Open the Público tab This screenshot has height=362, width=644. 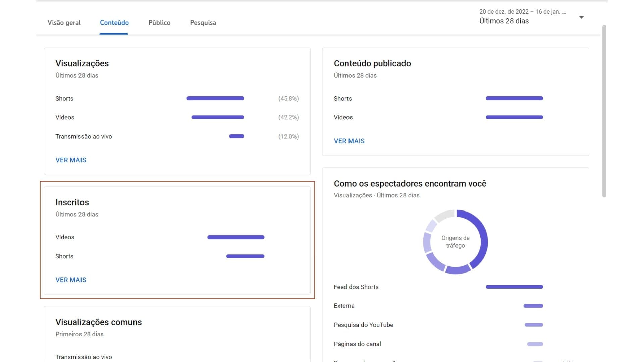click(x=159, y=23)
